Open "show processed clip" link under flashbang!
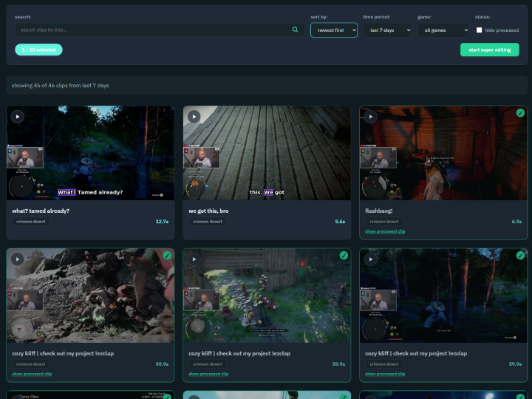 (385, 231)
